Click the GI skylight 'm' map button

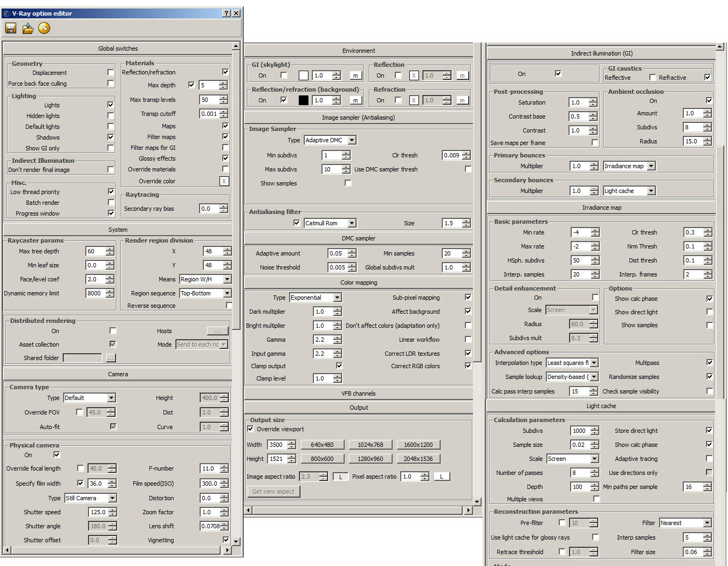[x=355, y=75]
